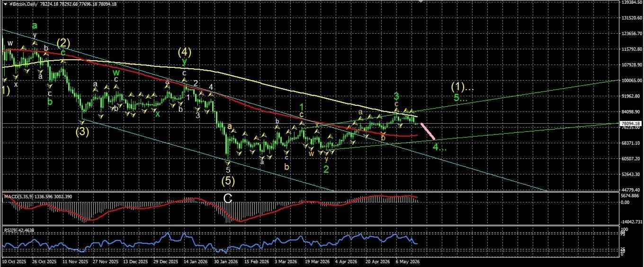The height and width of the screenshot is (267, 644).
Task: Click the 115792.80 price axis label
Action: 633,49
